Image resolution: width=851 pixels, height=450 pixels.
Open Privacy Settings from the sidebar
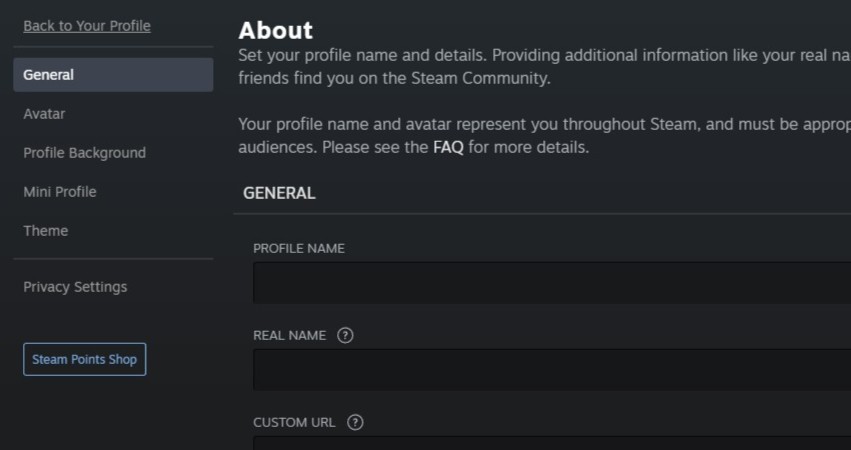tap(75, 287)
